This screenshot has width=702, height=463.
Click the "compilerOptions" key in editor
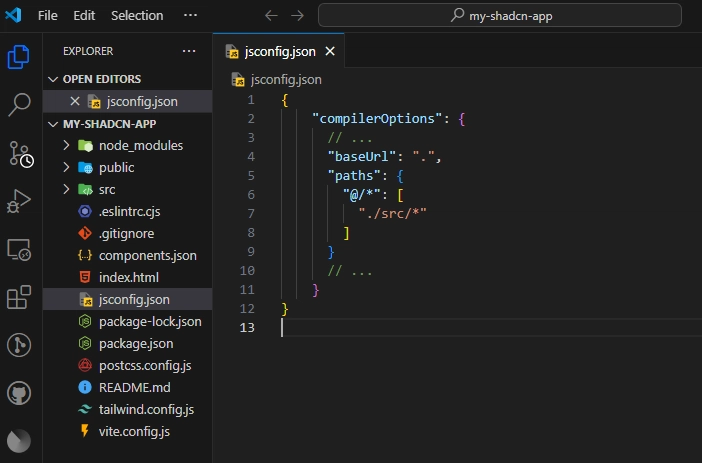(x=377, y=119)
